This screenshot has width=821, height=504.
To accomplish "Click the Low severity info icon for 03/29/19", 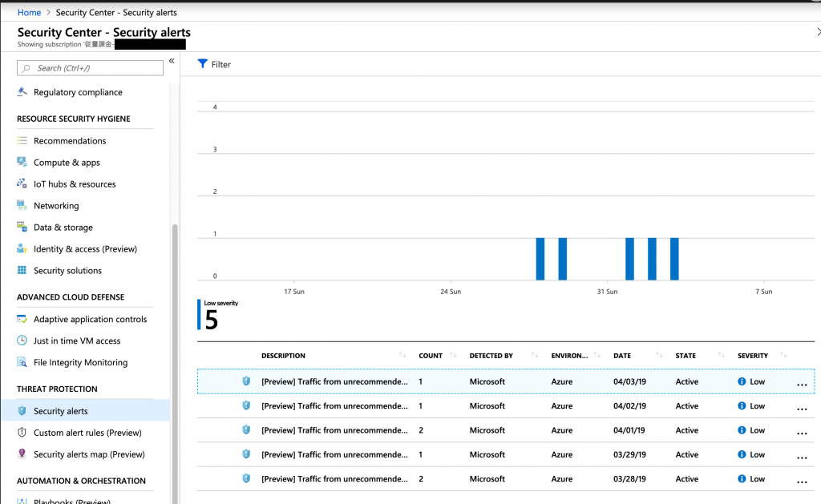I will (x=742, y=454).
